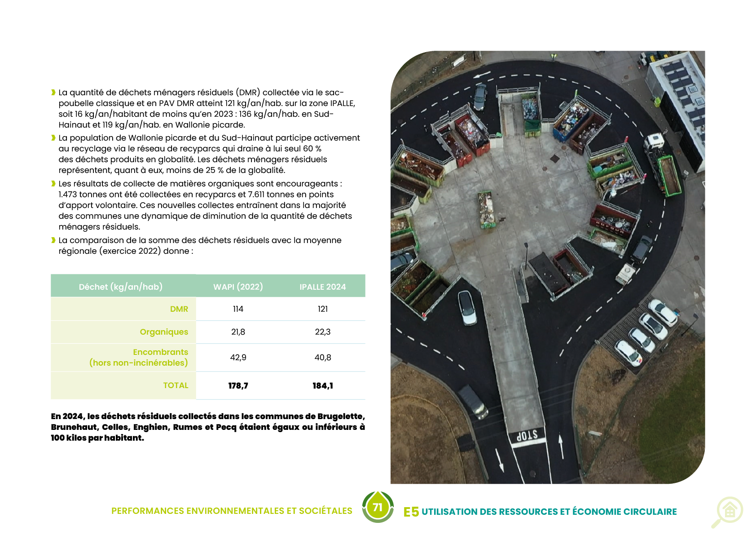The width and height of the screenshot is (756, 535).
Task: Click the Organiques row label
Action: 164,332
